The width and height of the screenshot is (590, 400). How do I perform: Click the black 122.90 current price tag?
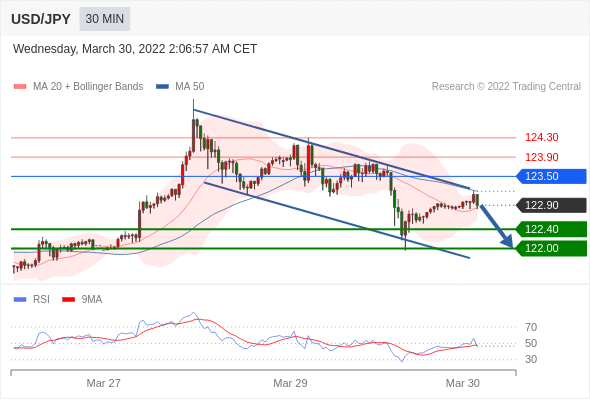click(x=551, y=205)
